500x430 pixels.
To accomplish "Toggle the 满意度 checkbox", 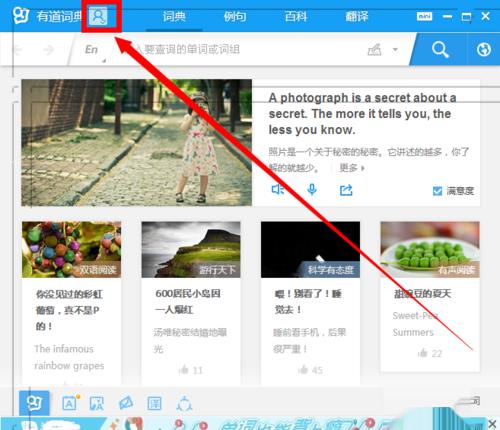I will pos(437,191).
